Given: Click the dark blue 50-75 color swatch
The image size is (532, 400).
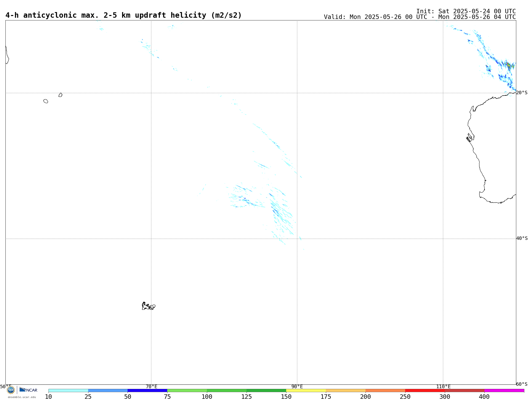Looking at the screenshot, I should (147, 391).
